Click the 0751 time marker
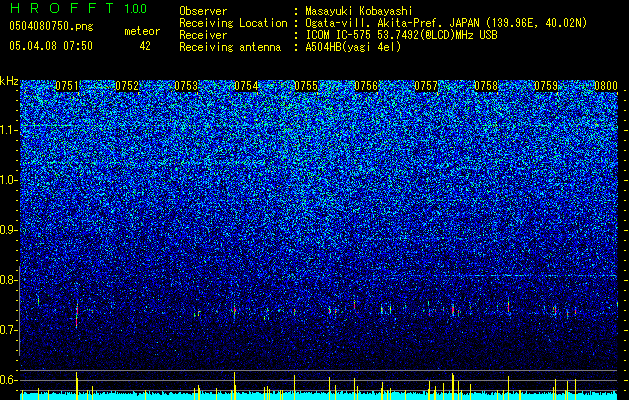 [x=67, y=86]
